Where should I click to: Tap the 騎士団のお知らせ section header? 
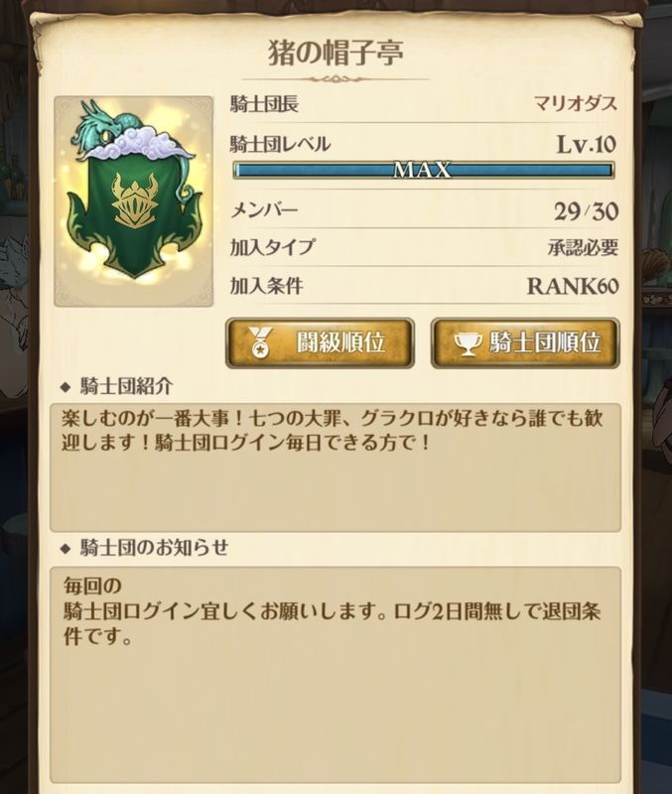pyautogui.click(x=155, y=548)
